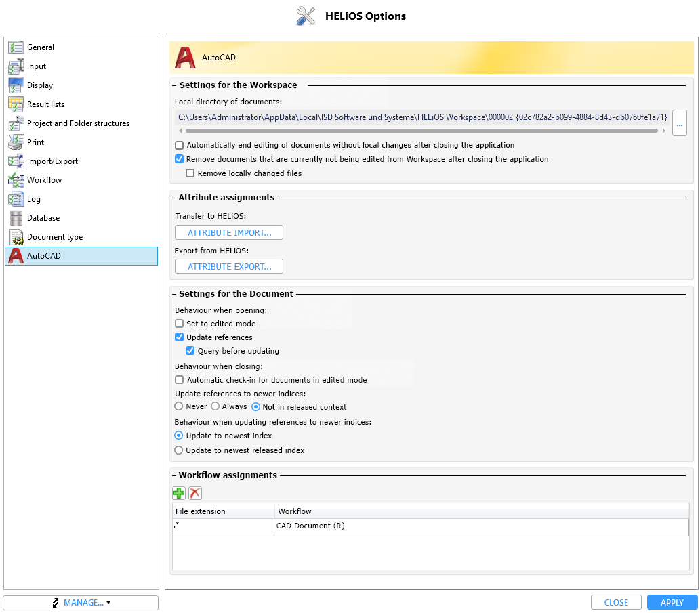Add a workflow assignment with green plus
This screenshot has width=700, height=613.
[x=179, y=493]
